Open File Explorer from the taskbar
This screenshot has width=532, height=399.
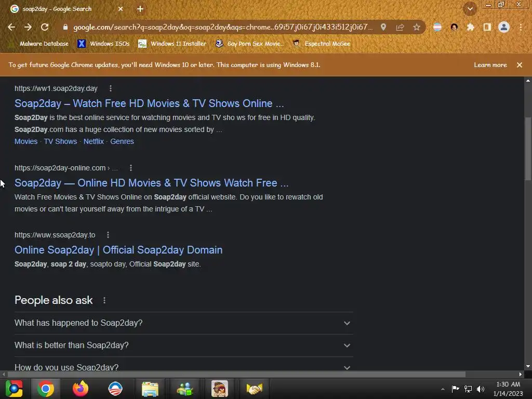pyautogui.click(x=150, y=389)
